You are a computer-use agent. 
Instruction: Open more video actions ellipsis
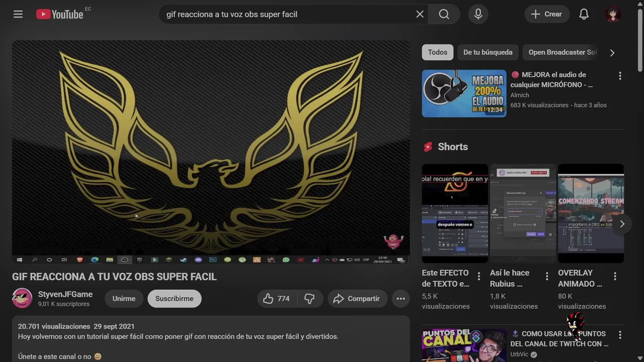(400, 299)
